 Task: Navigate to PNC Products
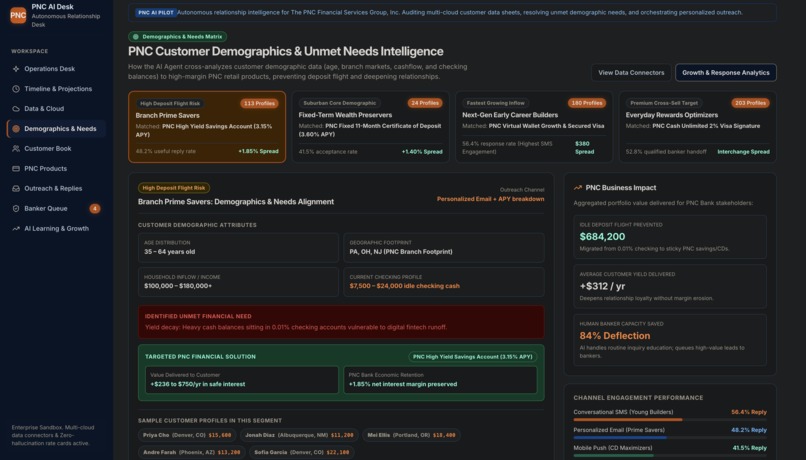(x=57, y=169)
